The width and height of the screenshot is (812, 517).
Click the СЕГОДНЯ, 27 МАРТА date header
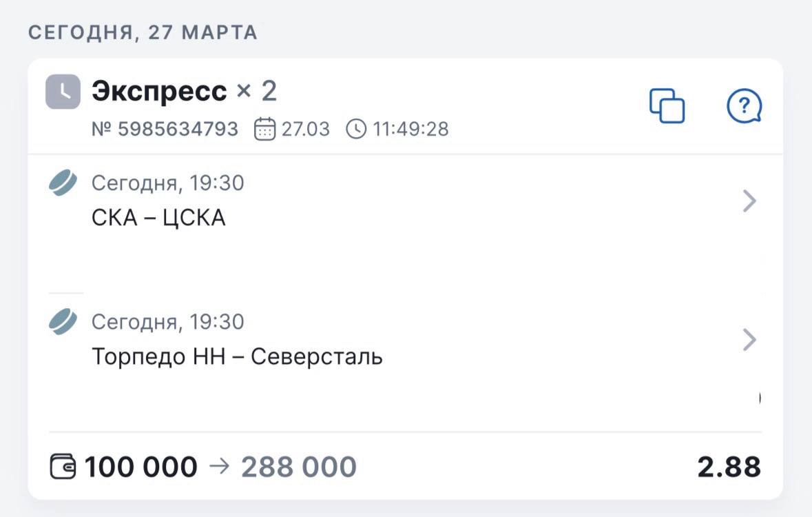(x=143, y=32)
